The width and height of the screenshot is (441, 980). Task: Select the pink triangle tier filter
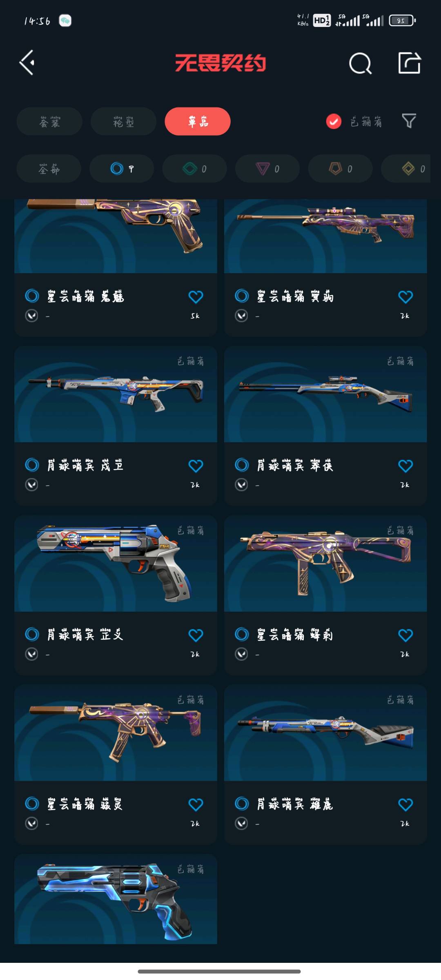click(x=267, y=169)
